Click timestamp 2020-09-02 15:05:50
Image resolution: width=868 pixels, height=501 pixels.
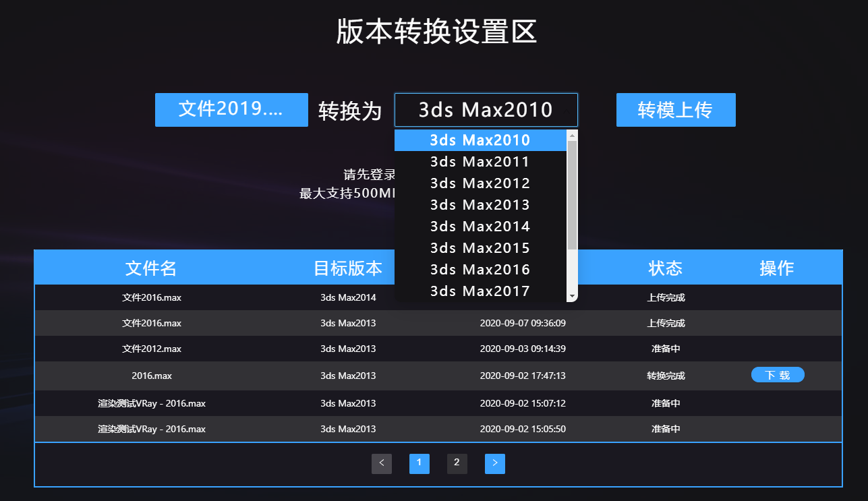point(523,429)
